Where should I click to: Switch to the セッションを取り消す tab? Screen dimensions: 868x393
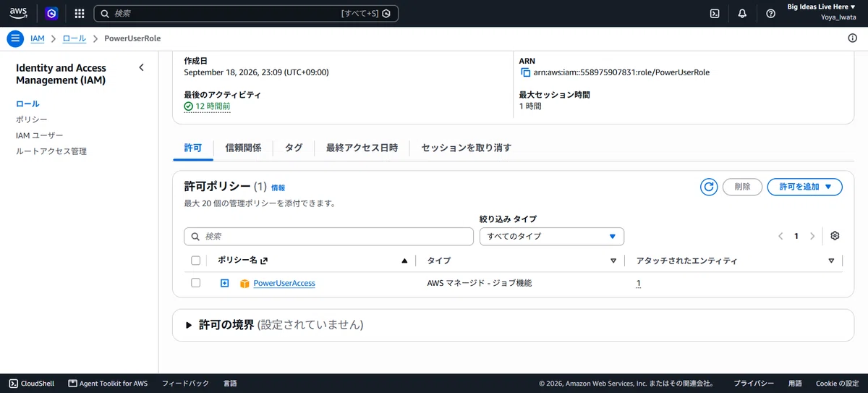pos(466,148)
